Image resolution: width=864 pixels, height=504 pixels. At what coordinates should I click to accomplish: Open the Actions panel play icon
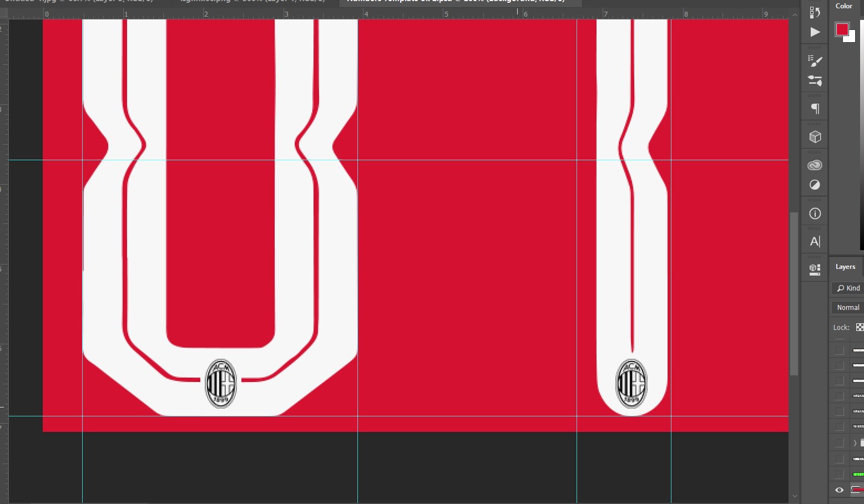815,32
